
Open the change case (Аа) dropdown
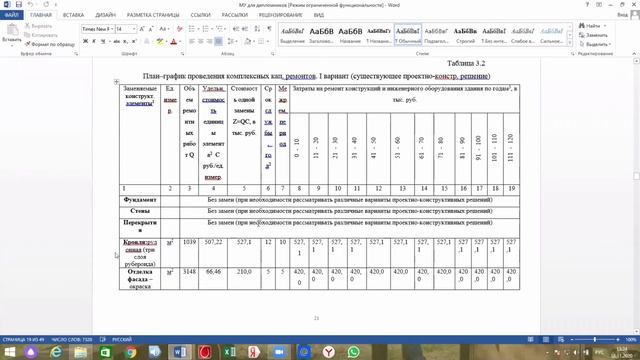(164, 29)
